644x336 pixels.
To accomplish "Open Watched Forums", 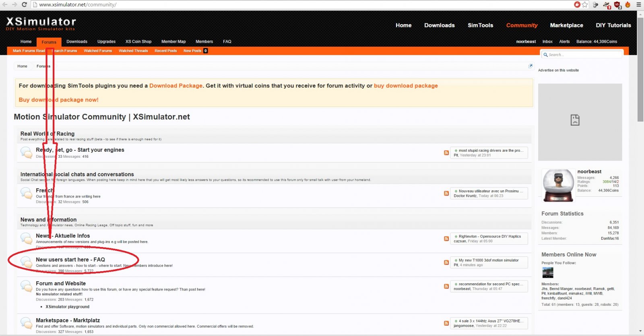I will pyautogui.click(x=98, y=51).
